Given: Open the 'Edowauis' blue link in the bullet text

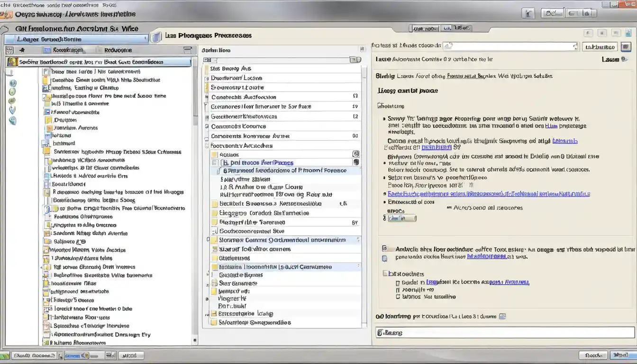Looking at the screenshot, I should tap(565, 141).
